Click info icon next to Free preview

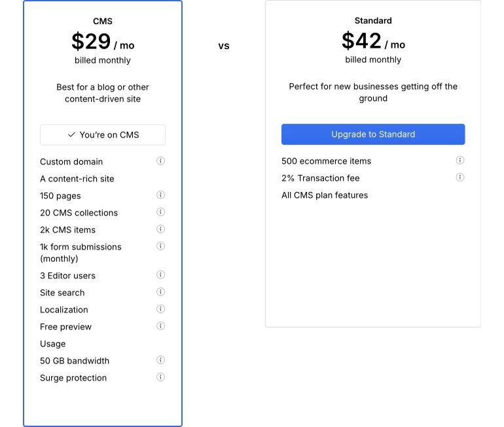pyautogui.click(x=160, y=326)
